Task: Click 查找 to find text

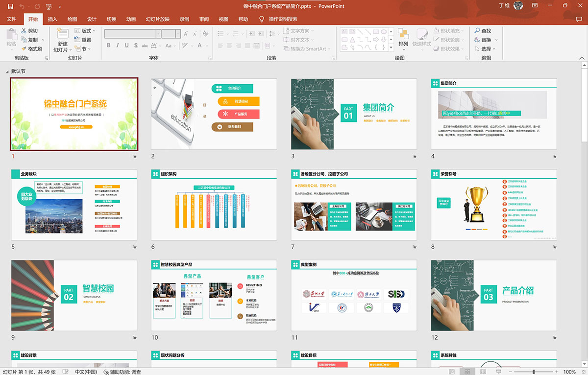Action: coord(483,31)
